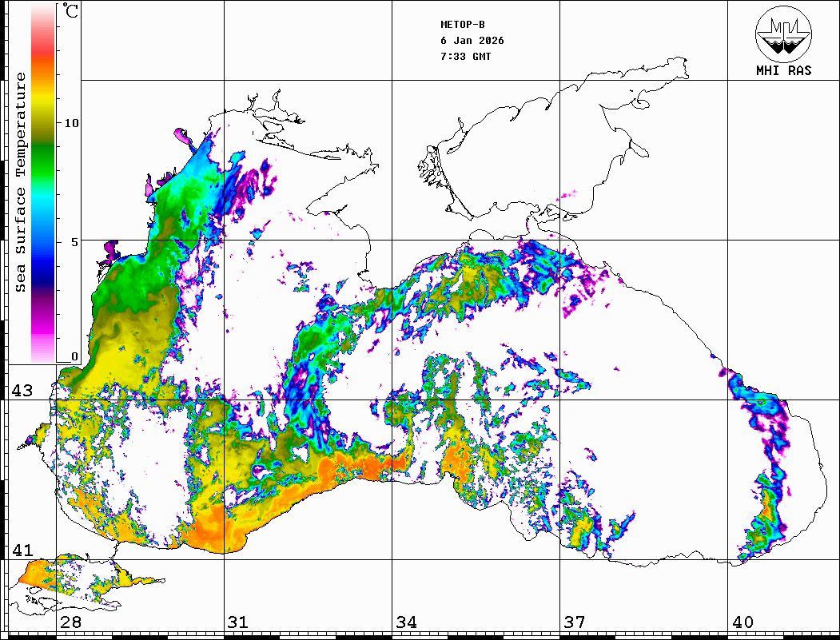The image size is (840, 640).
Task: Click the 5 degree mark on color scale
Action: tap(75, 241)
